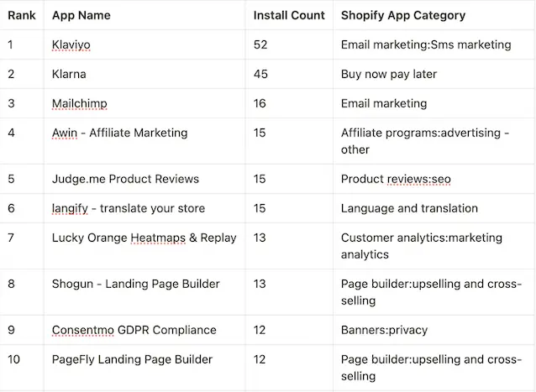Click the Mailchimp cell
Screen dimensions: 536x392
pos(145,103)
